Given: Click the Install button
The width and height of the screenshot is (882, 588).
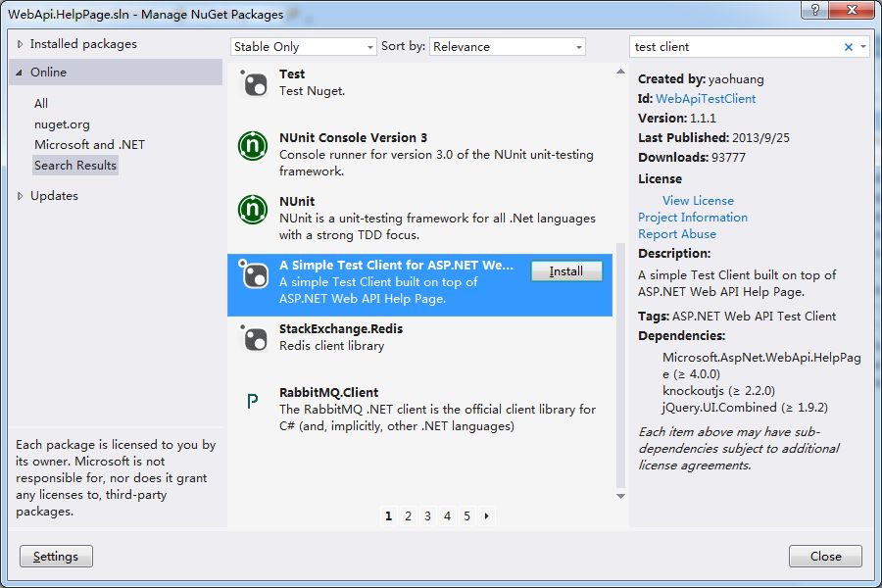Looking at the screenshot, I should tap(566, 271).
